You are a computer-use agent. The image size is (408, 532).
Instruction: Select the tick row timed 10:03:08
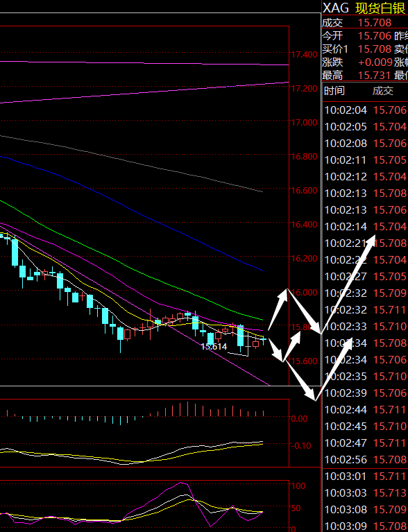tap(366, 510)
